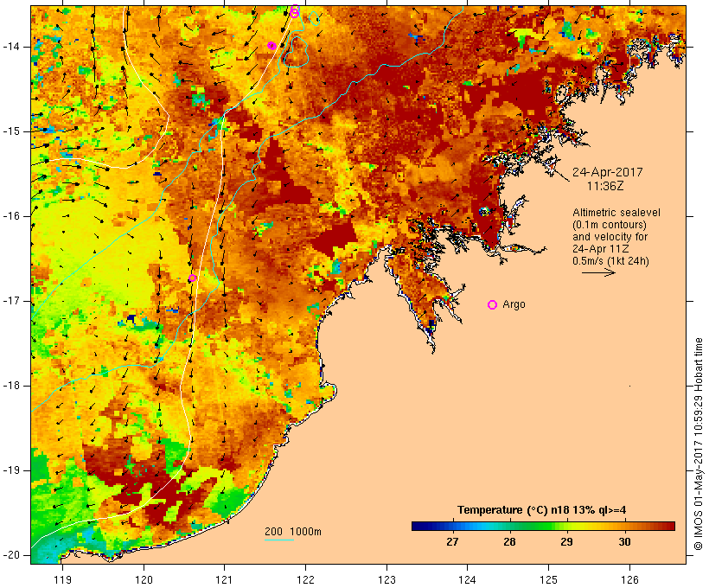The image size is (709, 588).
Task: Click the colorbar tick label "30"
Action: pyautogui.click(x=624, y=542)
